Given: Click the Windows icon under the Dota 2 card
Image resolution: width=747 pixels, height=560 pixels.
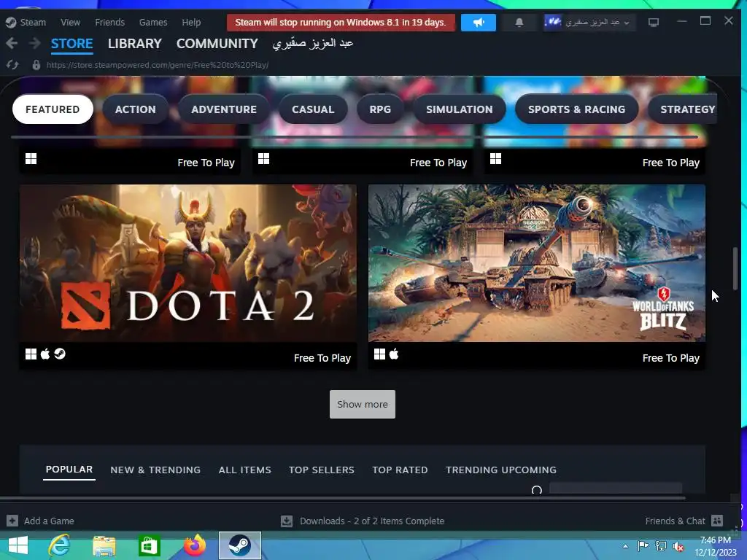Looking at the screenshot, I should [x=31, y=354].
